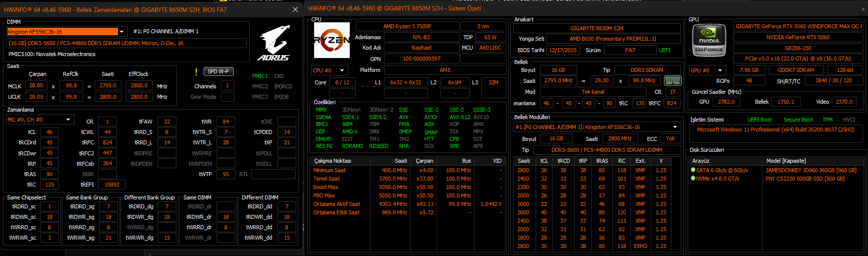Viewport: 868px width, 256px height.
Task: Click the AMD Ryzen 5 7500F name field
Action: 407,26
